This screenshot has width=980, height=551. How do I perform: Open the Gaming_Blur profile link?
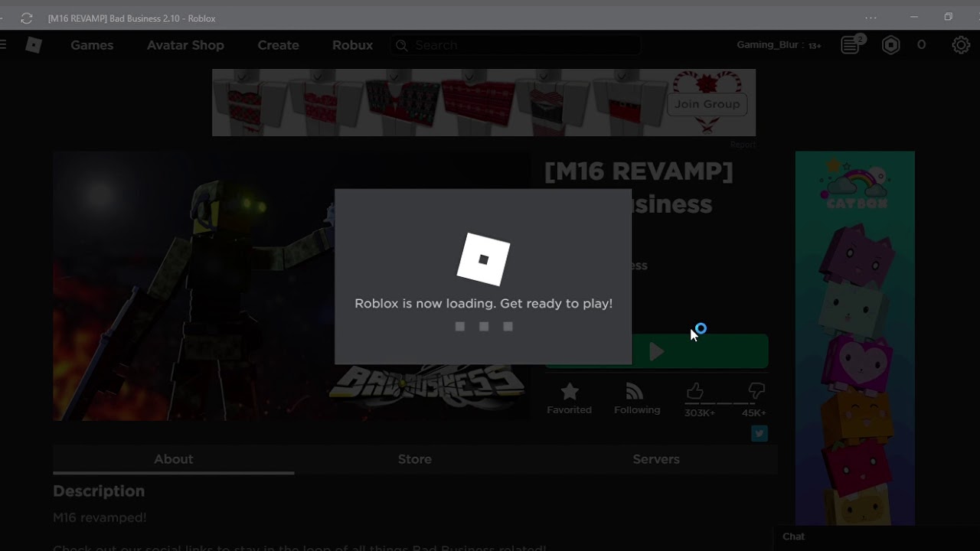(x=768, y=45)
